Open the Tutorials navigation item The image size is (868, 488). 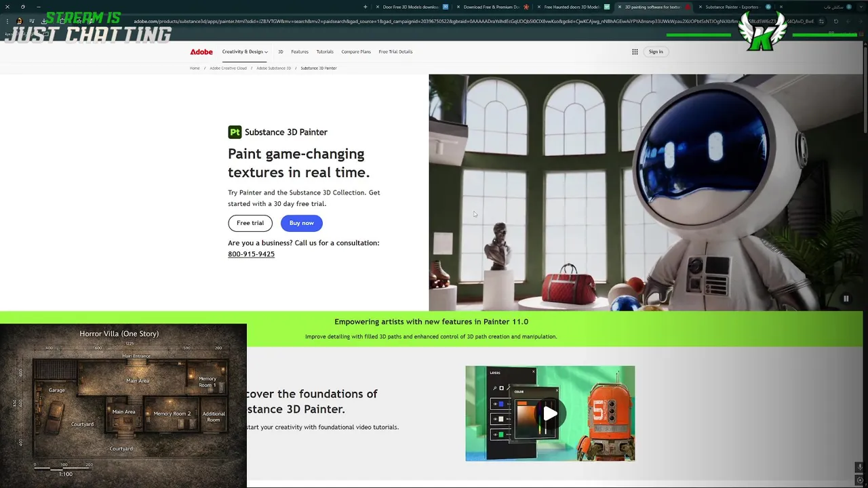click(325, 52)
